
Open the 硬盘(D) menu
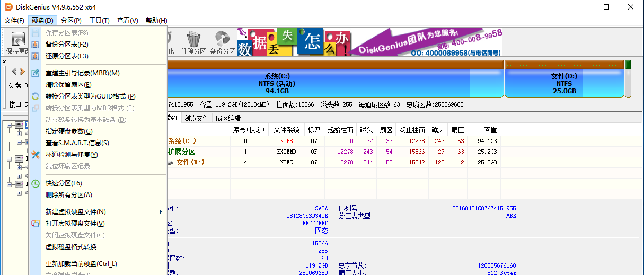click(x=42, y=21)
